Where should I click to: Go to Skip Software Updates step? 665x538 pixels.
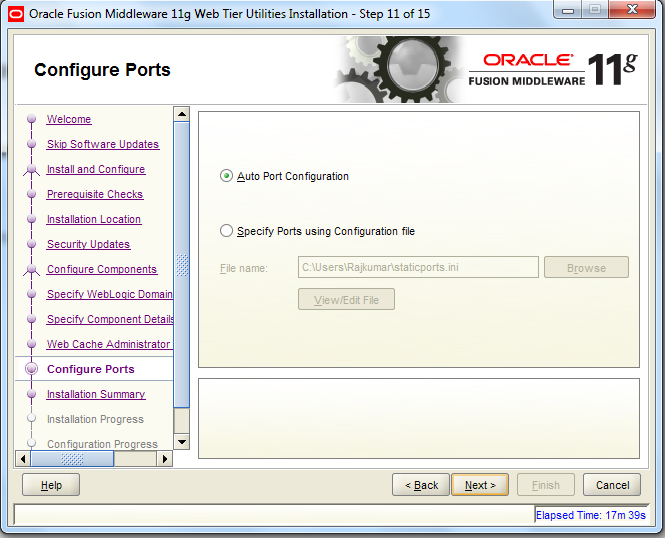pos(103,144)
